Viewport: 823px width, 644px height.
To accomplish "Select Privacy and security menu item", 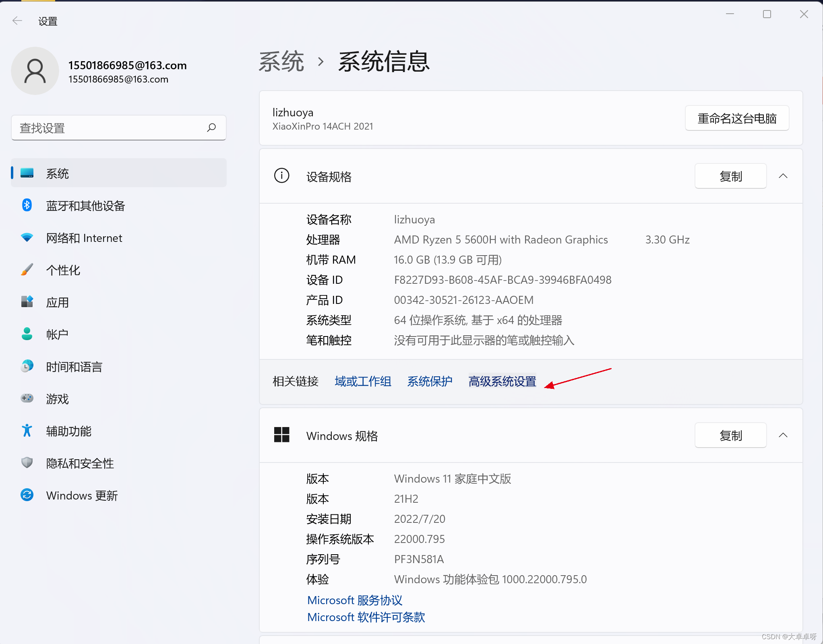I will coord(80,463).
